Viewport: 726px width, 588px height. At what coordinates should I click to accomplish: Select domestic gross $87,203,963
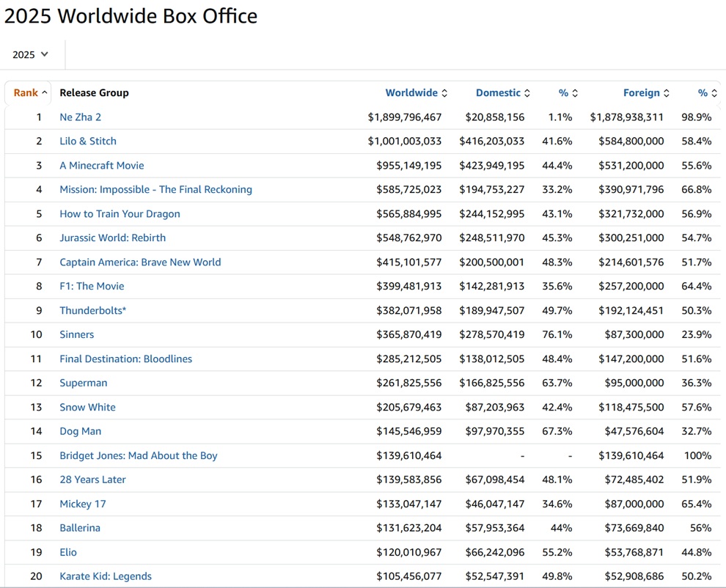(495, 407)
